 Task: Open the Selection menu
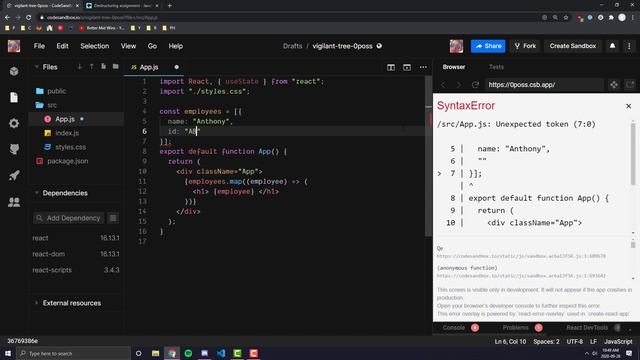95,46
